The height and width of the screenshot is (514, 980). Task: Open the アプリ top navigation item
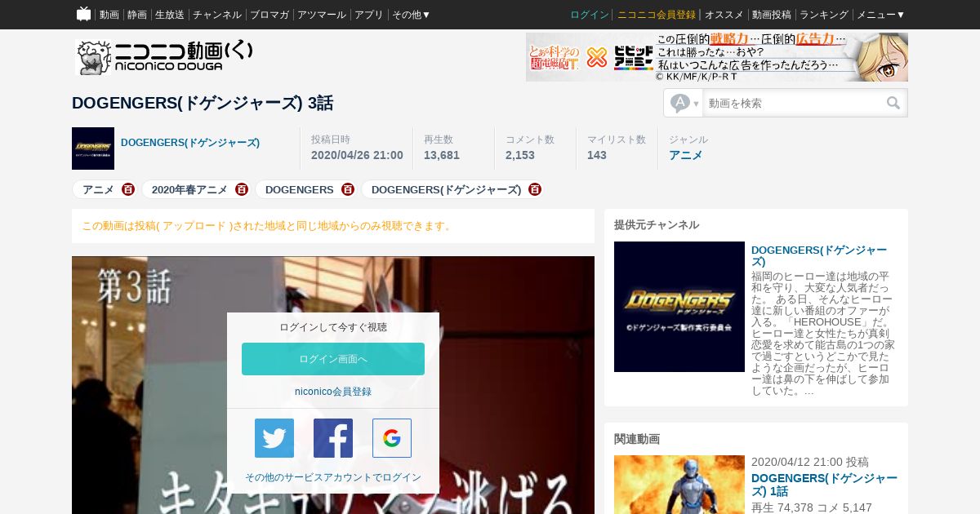[x=369, y=15]
